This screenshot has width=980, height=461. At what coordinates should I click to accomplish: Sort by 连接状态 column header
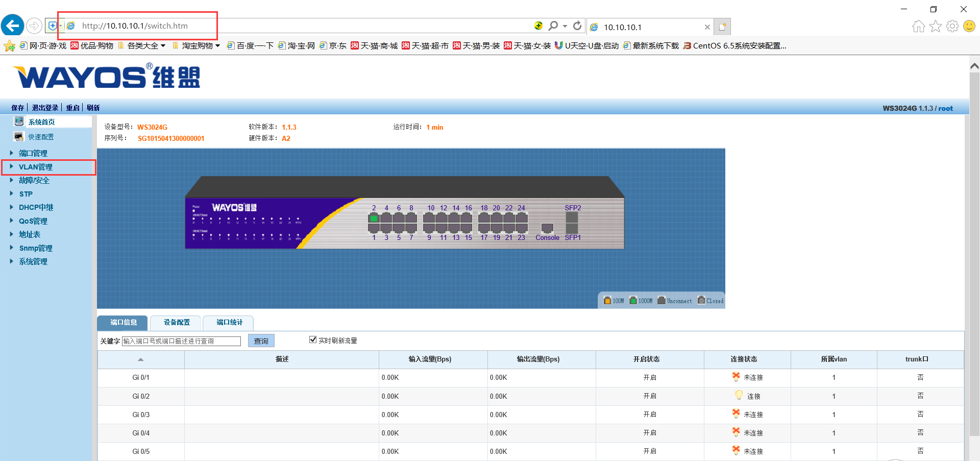(x=744, y=359)
